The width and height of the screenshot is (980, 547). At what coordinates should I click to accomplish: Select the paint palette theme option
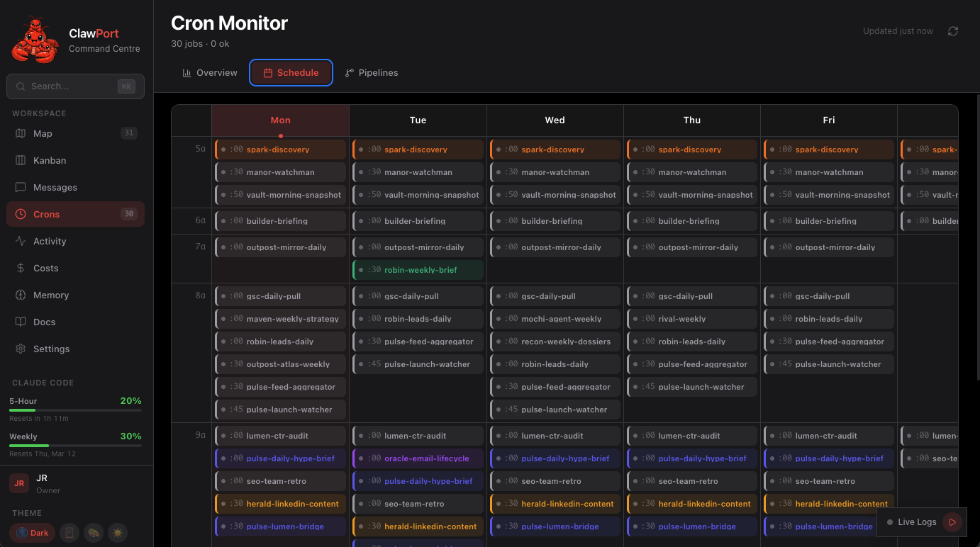pyautogui.click(x=94, y=533)
